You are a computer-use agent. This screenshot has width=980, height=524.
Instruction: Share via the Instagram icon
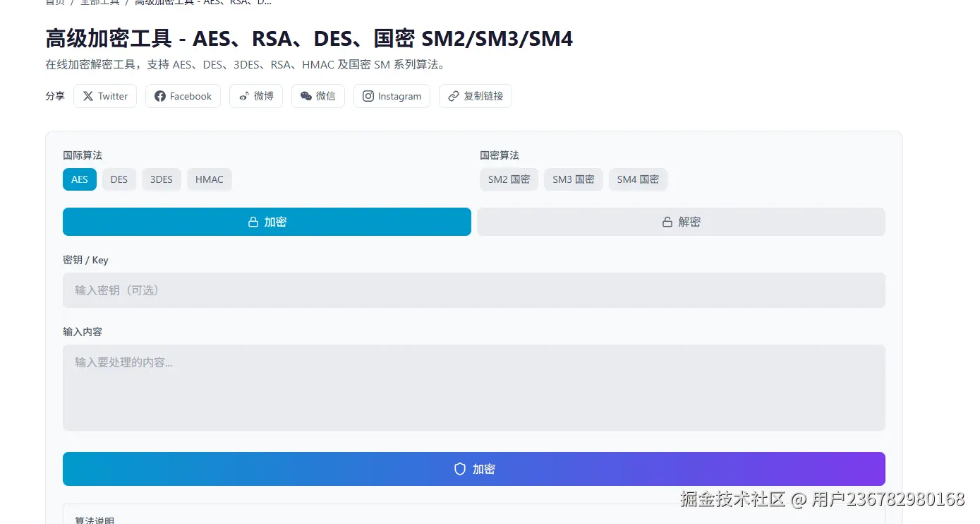pyautogui.click(x=368, y=96)
